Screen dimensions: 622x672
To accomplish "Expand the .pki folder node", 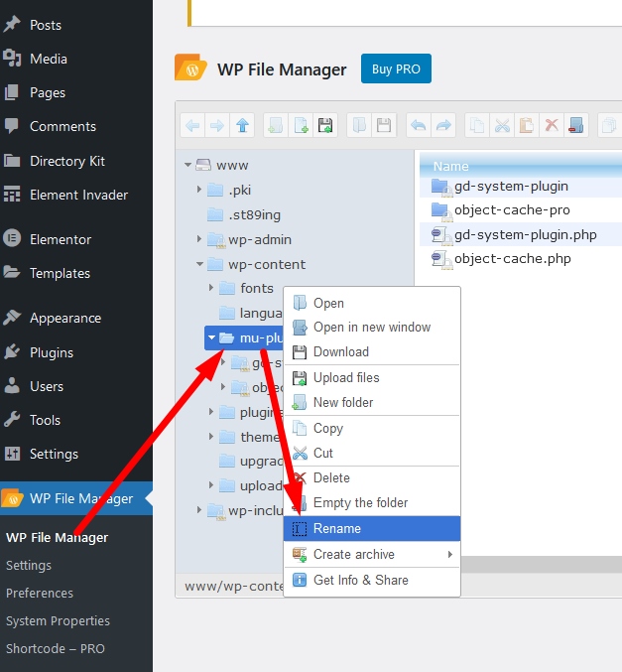I will 199,189.
